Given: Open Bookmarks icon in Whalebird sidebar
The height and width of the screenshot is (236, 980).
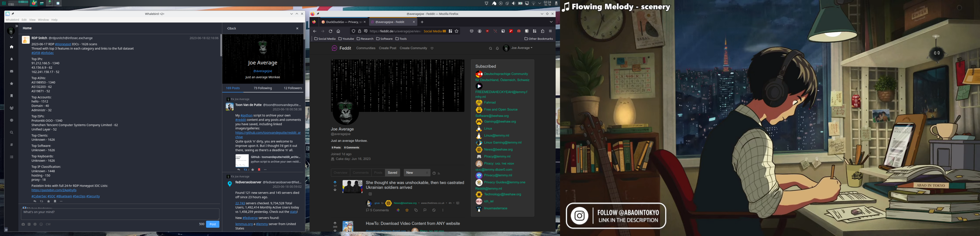Looking at the screenshot, I should coord(11,96).
